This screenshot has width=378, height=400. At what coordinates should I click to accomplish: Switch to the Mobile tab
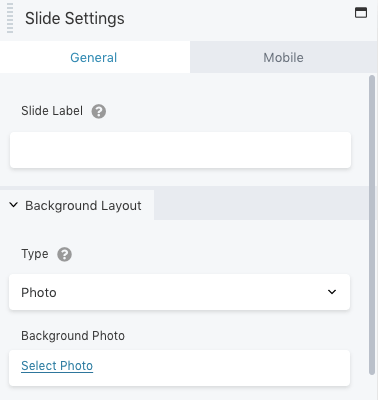click(283, 57)
